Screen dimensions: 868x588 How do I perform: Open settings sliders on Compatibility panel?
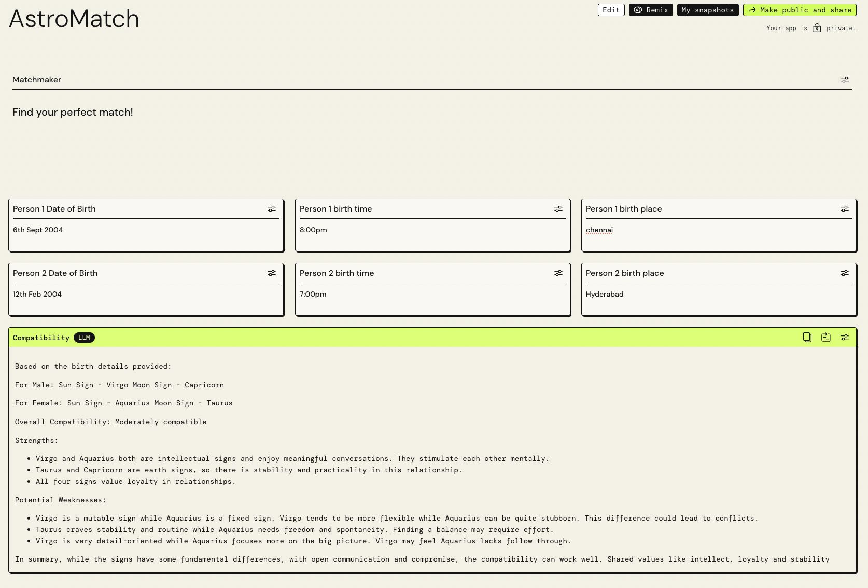845,337
